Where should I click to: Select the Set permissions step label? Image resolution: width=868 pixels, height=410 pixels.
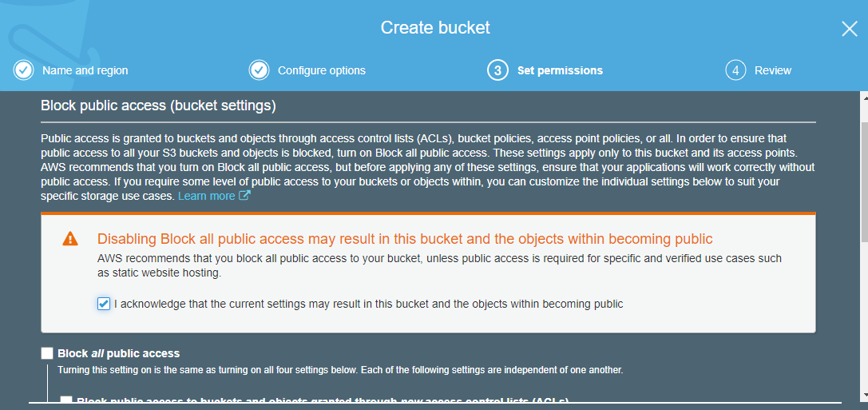(560, 70)
